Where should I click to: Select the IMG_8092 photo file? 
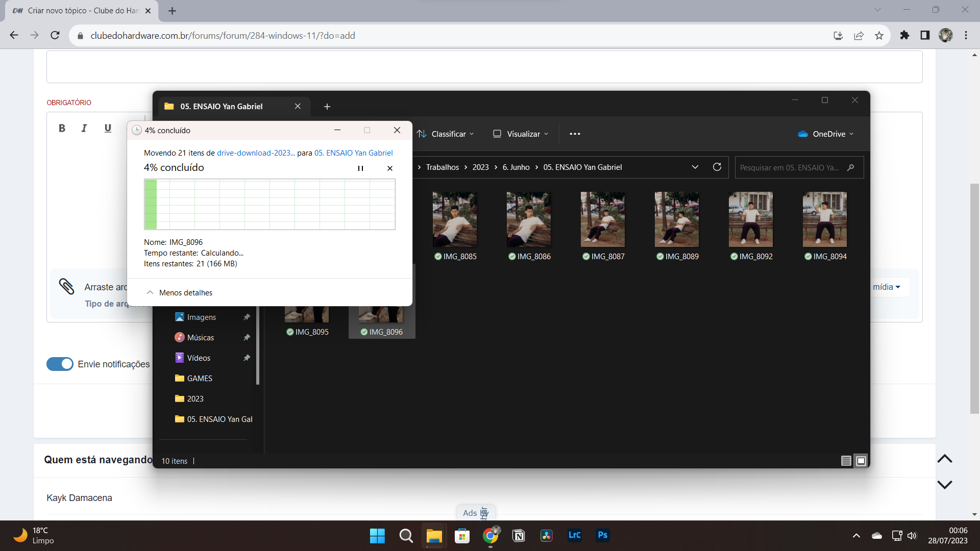(751, 226)
